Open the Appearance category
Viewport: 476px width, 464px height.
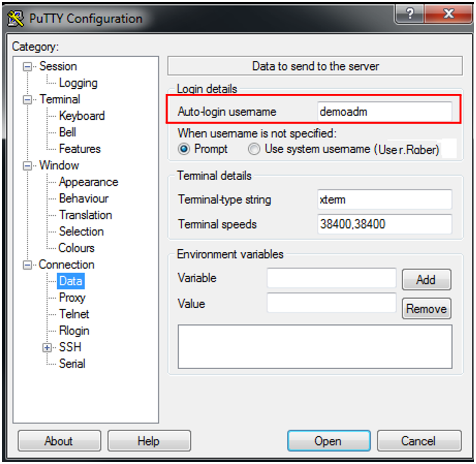[x=88, y=182]
